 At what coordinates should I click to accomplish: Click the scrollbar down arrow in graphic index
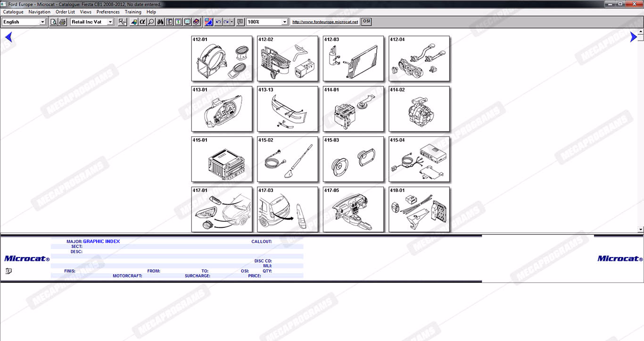coord(640,229)
